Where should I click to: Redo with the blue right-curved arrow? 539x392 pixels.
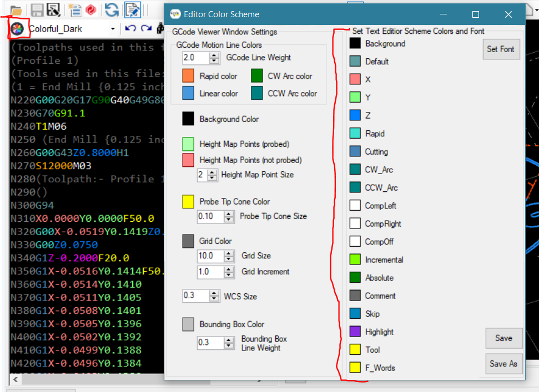point(146,28)
